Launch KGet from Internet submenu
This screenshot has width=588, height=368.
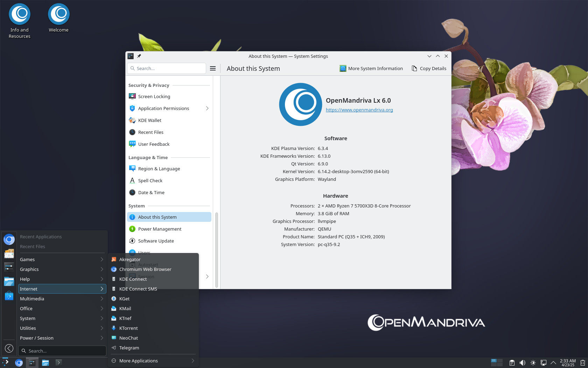[153, 299]
